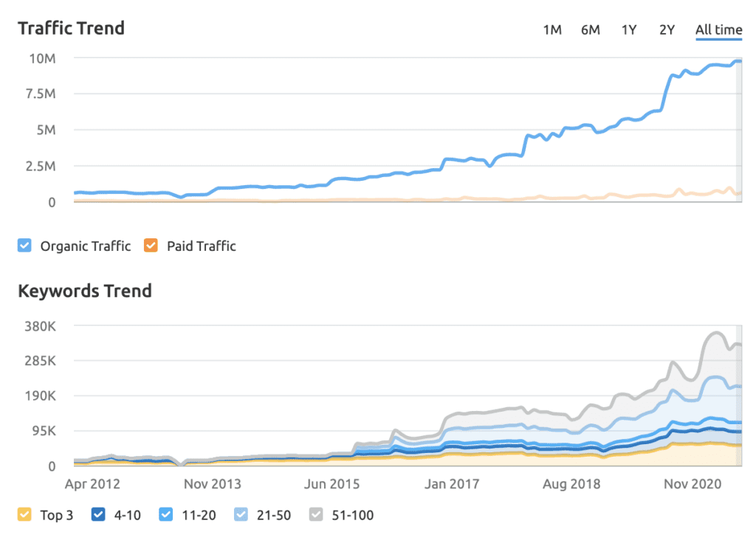Click the 51-100 legend label

tap(352, 515)
